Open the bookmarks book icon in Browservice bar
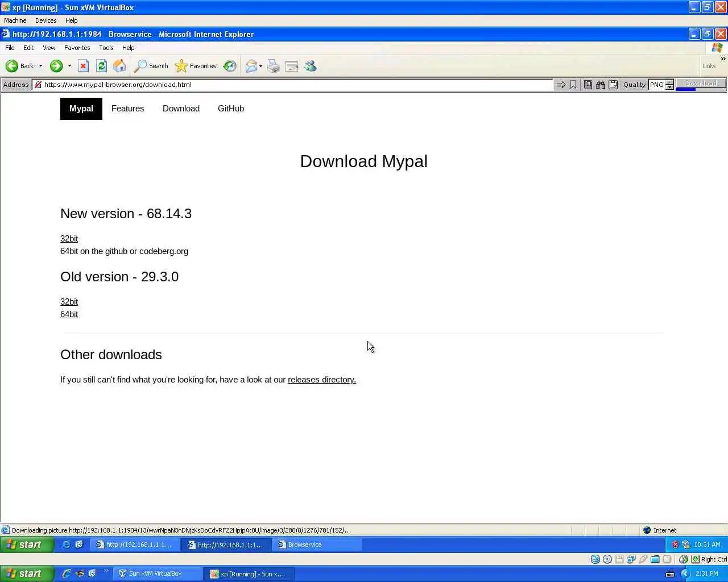728x582 pixels. point(588,85)
